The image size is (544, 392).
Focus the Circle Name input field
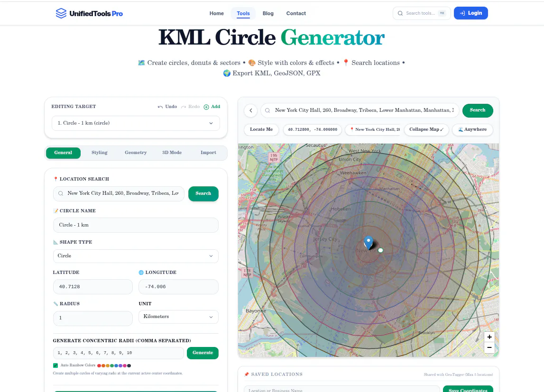[136, 225]
